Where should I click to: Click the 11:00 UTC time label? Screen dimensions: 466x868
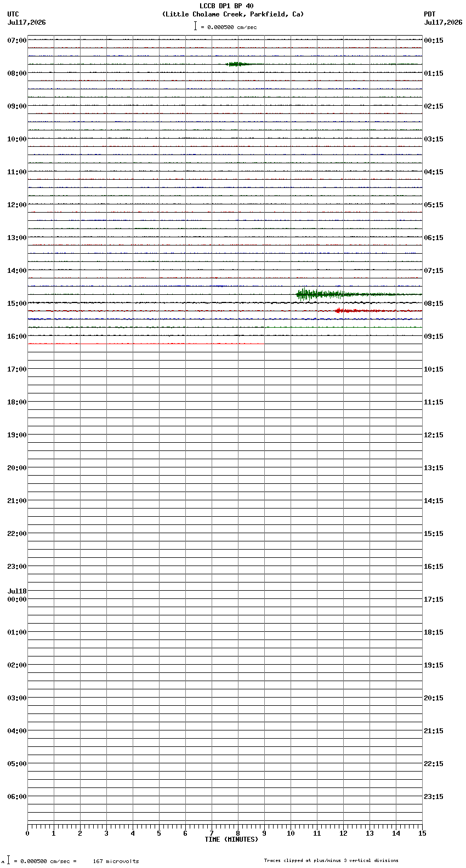[x=17, y=172]
